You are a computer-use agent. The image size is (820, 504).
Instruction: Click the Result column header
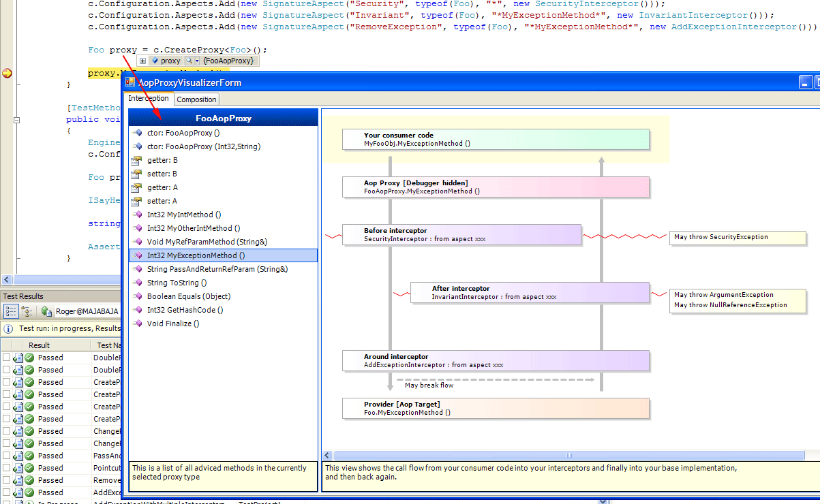point(40,345)
